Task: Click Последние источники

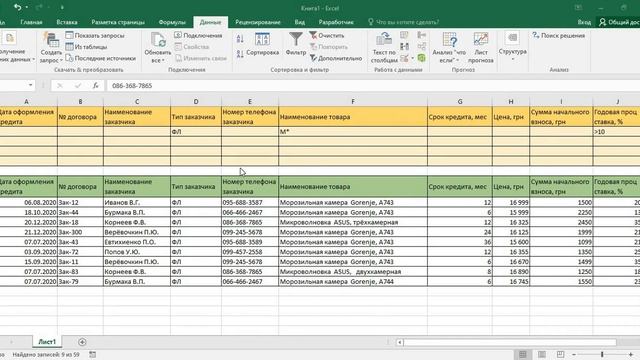Action: tap(101, 58)
